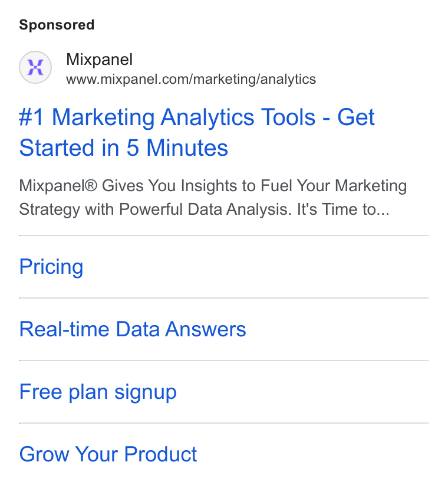This screenshot has width=448, height=485.
Task: Tap the last sitelink, Grow Your Product
Action: [x=108, y=454]
